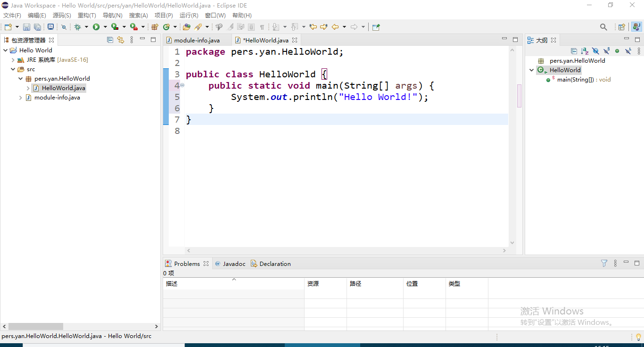Select the Java perspective button
Image resolution: width=644 pixels, height=347 pixels.
(637, 27)
